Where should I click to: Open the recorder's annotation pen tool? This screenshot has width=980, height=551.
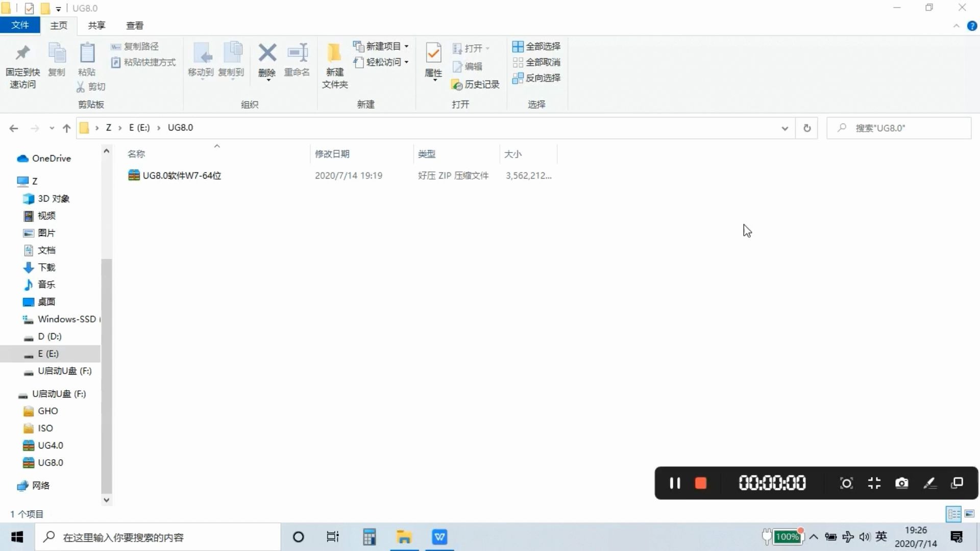coord(930,483)
